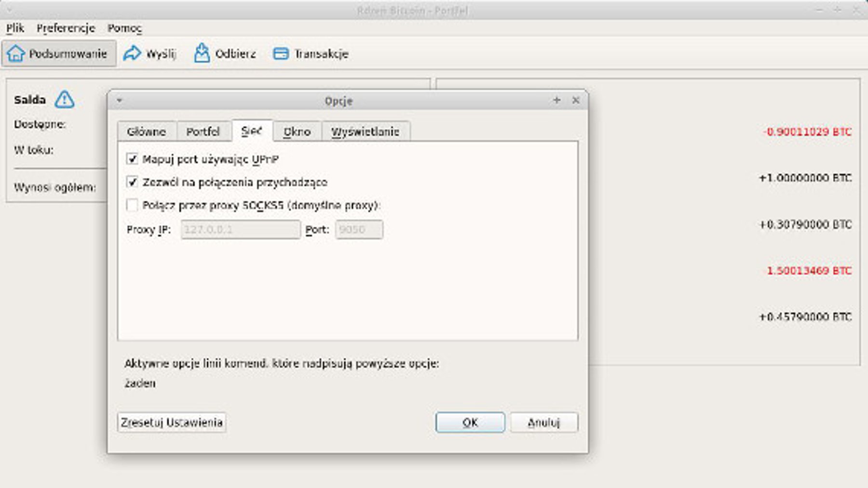Switch to the Główne tab
The image size is (868, 488).
[147, 131]
